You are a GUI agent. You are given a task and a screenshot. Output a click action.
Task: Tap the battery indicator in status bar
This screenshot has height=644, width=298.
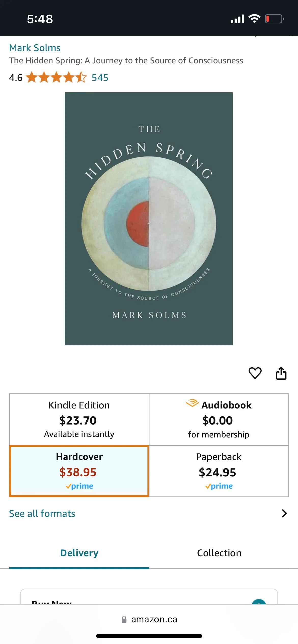tap(274, 19)
